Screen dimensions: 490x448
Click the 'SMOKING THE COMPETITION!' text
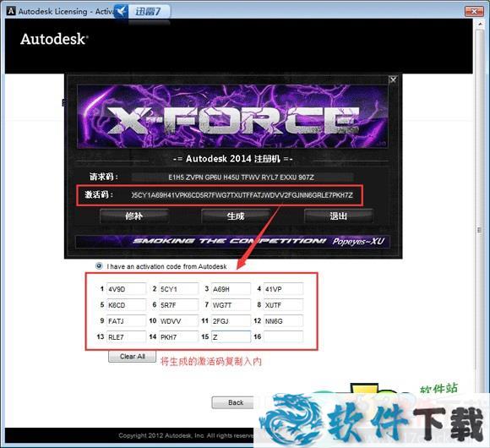(x=230, y=241)
